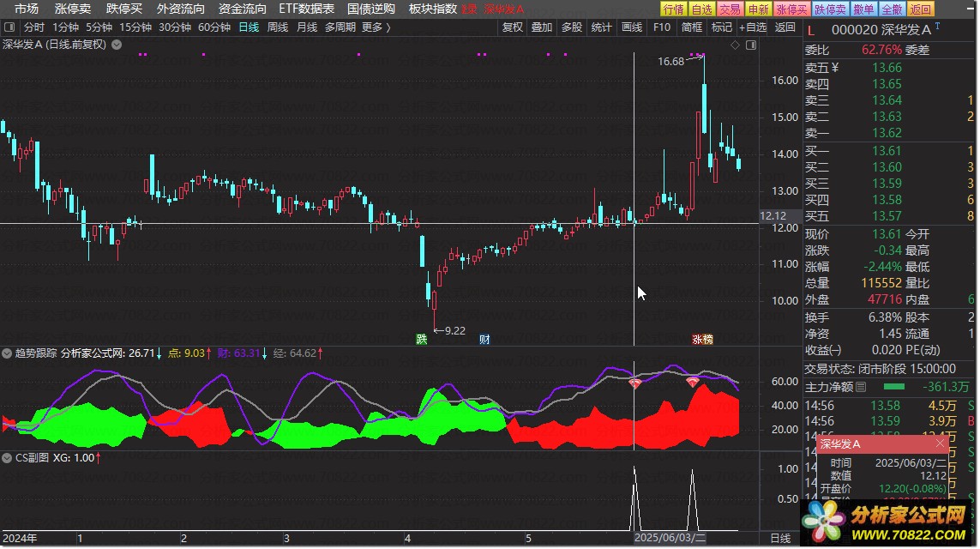Click the yellow 申新 button

pyautogui.click(x=758, y=9)
